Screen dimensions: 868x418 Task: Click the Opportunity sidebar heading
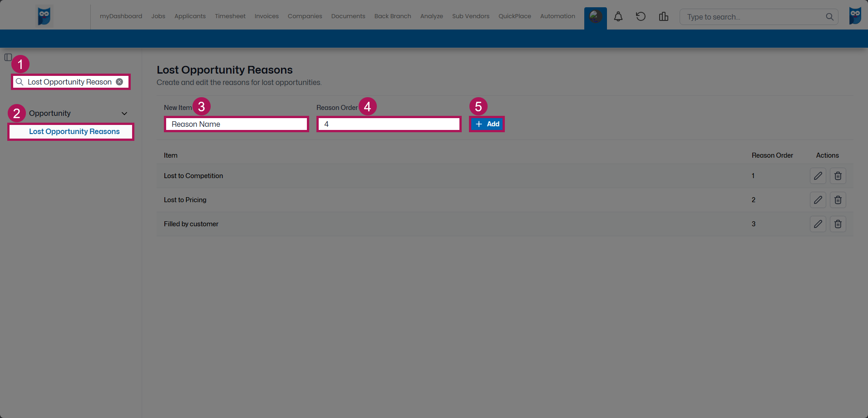tap(50, 114)
